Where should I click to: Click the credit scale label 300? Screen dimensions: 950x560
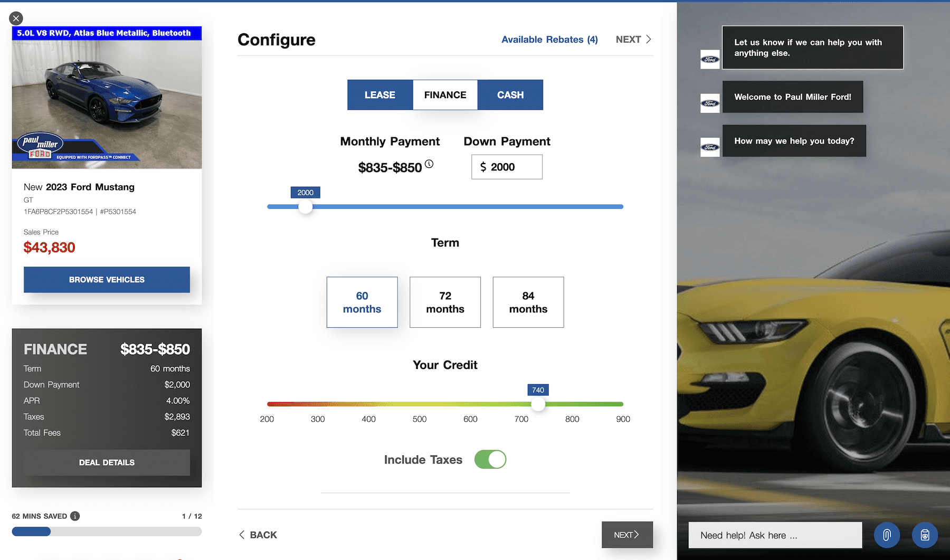(318, 419)
